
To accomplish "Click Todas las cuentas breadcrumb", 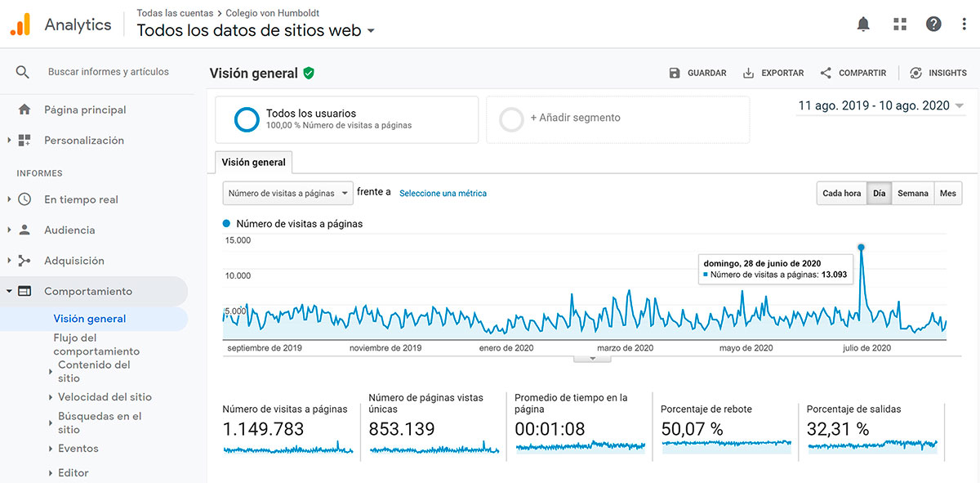I will [x=175, y=13].
